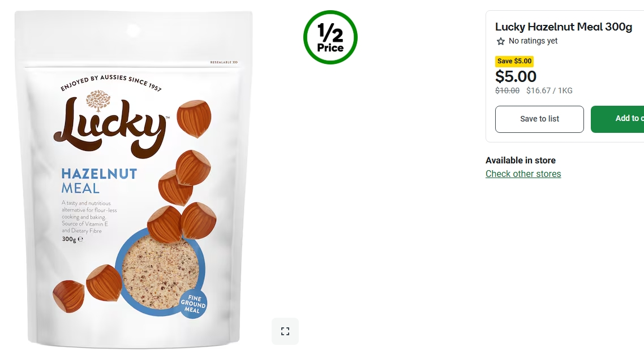
Task: Click the ratings star icon
Action: click(x=500, y=41)
